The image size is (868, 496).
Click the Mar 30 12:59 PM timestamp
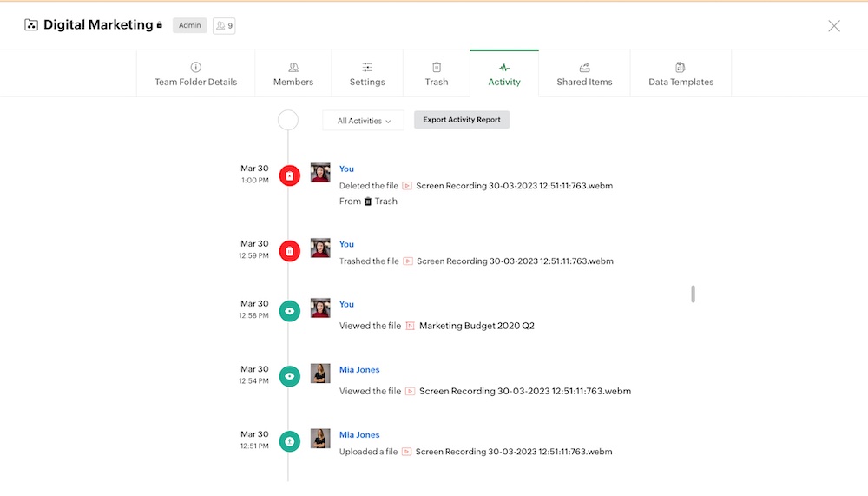coord(253,248)
